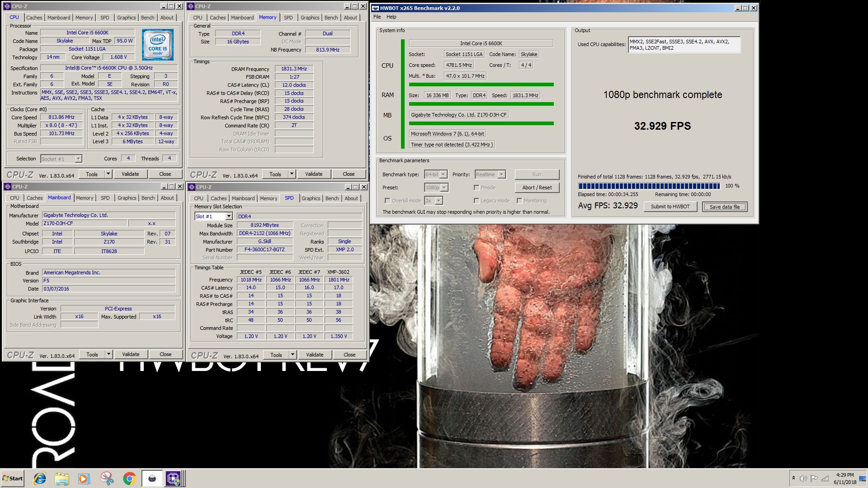Open the volume speaker tray icon
The height and width of the screenshot is (488, 868).
[x=803, y=479]
